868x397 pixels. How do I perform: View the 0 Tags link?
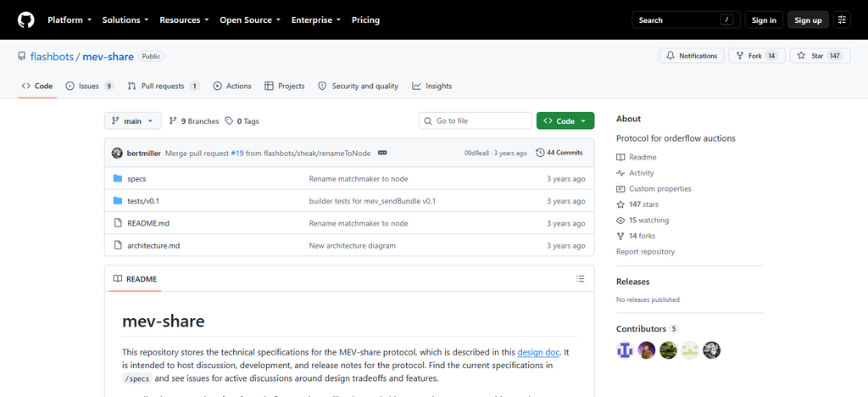pos(242,121)
